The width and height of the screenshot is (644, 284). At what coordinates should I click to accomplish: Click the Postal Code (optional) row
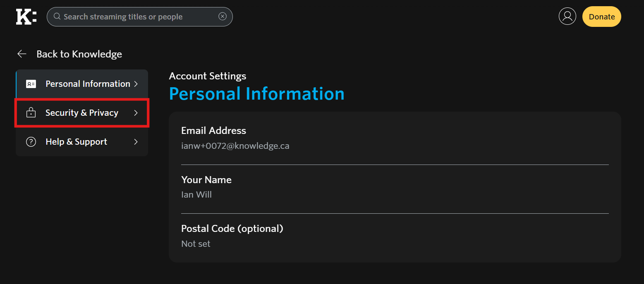(x=395, y=236)
